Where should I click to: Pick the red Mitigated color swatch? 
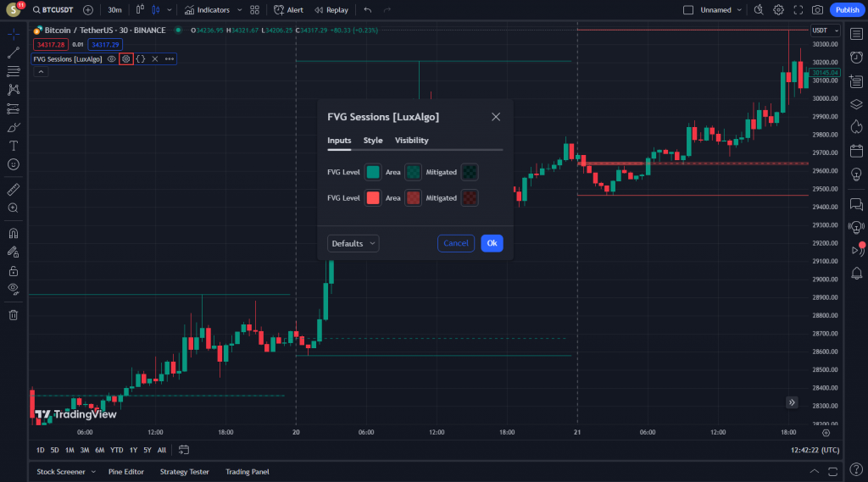pos(470,198)
